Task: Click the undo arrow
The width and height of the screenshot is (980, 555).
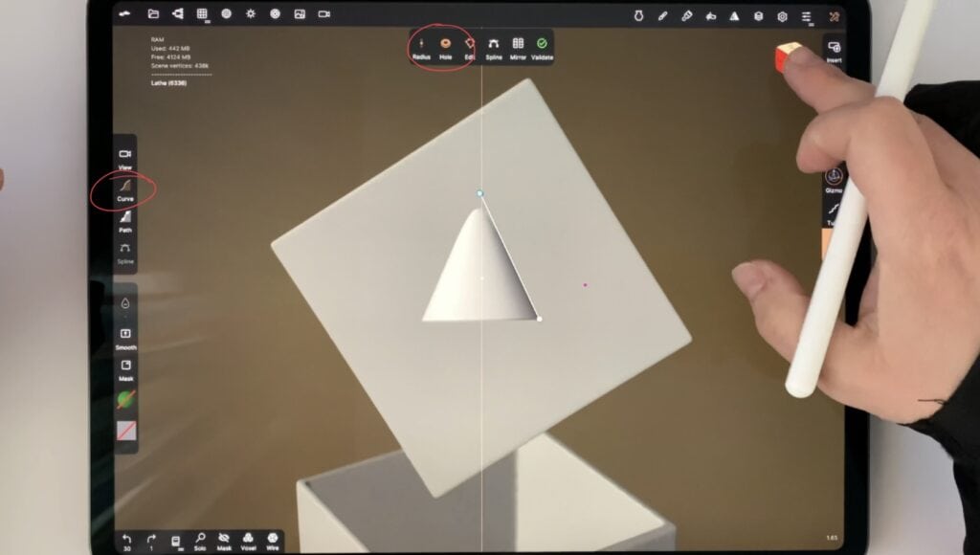Action: [126, 539]
